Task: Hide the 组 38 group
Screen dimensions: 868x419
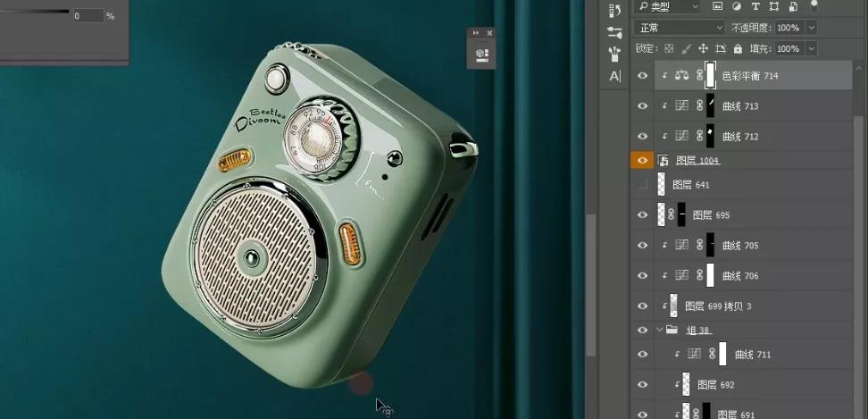Action: [643, 330]
